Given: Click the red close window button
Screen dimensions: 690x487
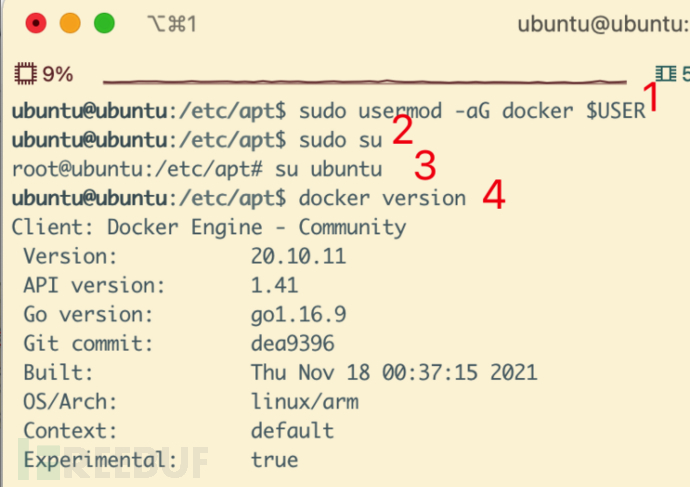Looking at the screenshot, I should [35, 23].
